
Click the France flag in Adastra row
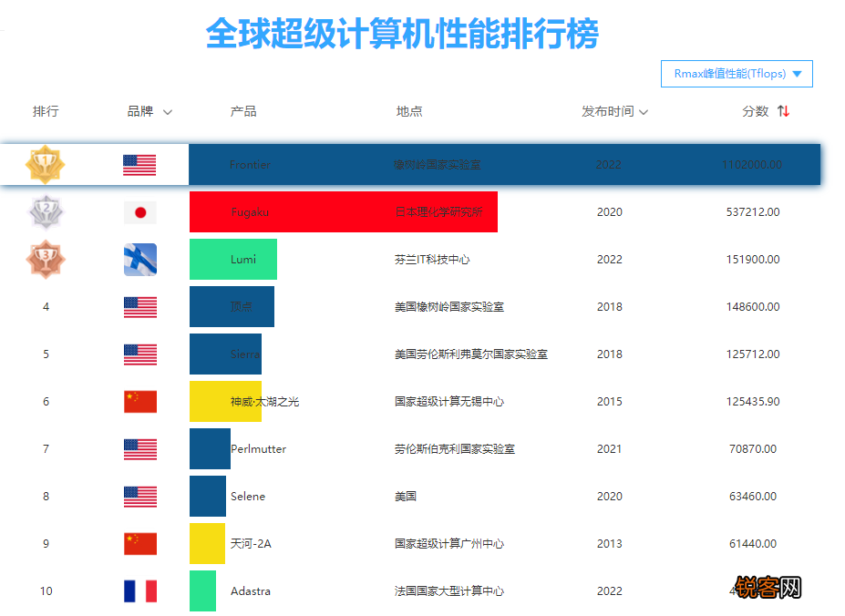click(x=140, y=591)
